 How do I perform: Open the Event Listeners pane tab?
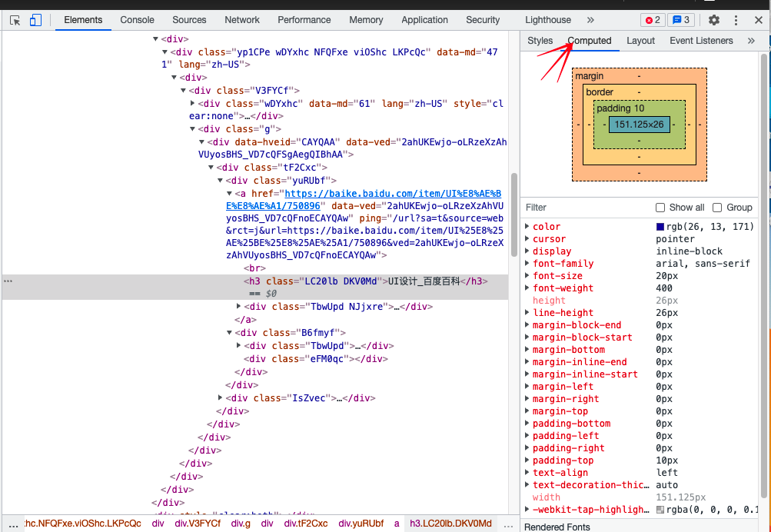tap(701, 41)
